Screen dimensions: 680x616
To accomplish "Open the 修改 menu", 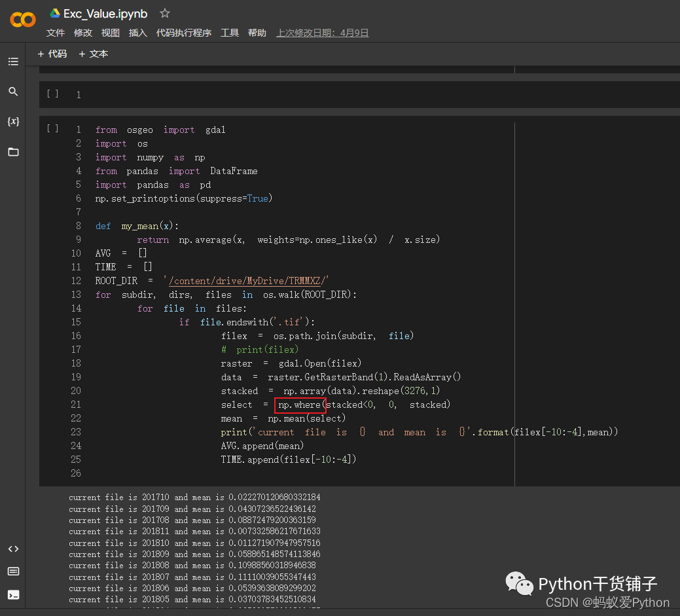I will coord(83,33).
